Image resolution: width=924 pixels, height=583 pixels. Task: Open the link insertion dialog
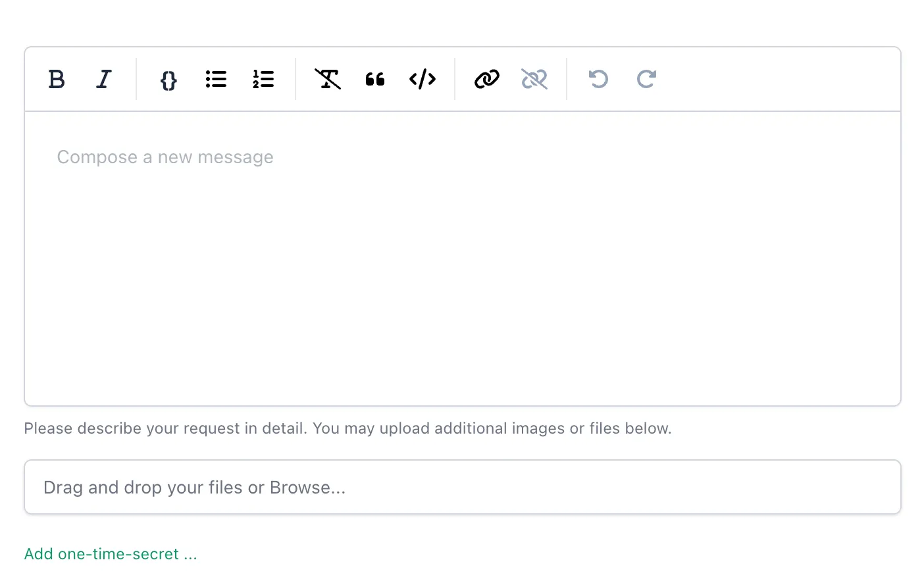point(486,79)
